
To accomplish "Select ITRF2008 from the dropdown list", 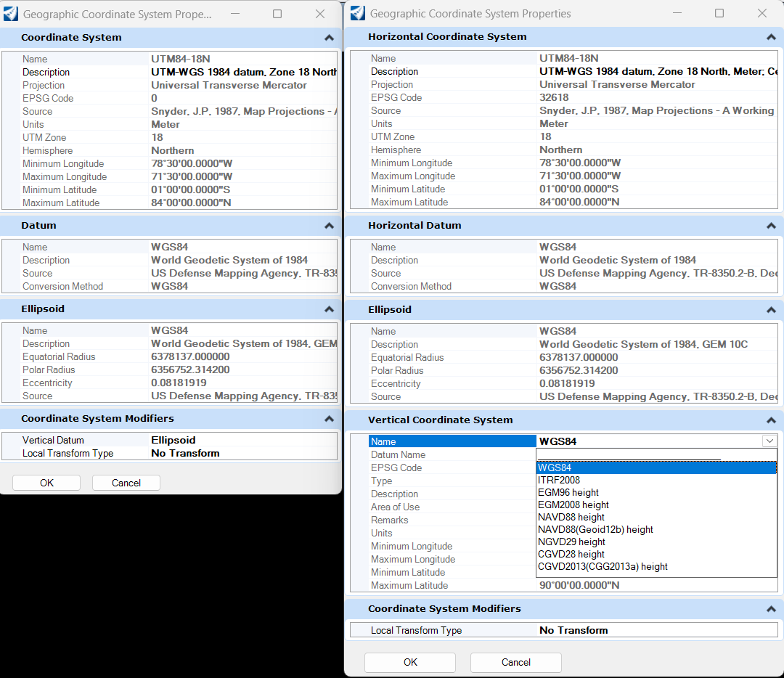I will 559,480.
